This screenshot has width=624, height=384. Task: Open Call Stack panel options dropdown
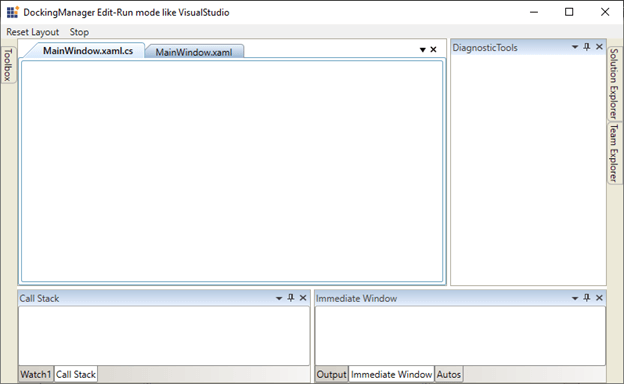[279, 298]
